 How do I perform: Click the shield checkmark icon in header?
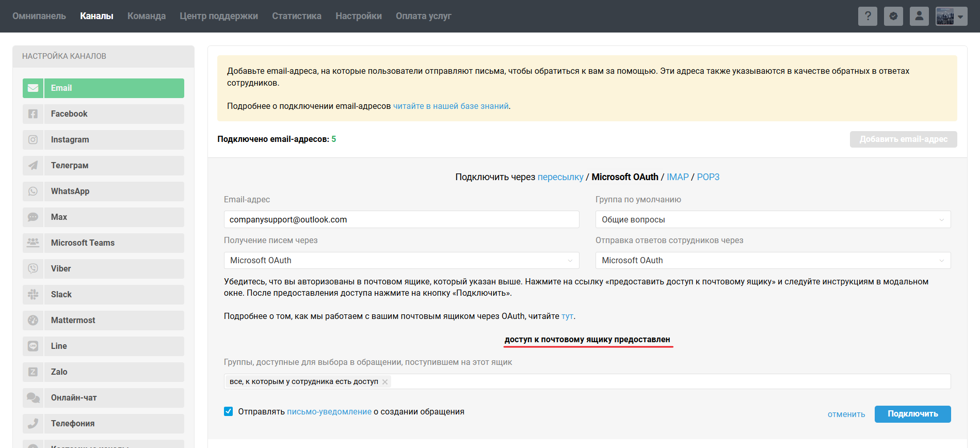pos(893,16)
